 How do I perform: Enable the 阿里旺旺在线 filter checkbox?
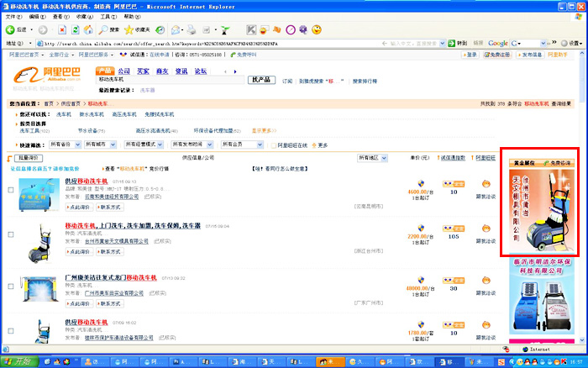point(274,145)
